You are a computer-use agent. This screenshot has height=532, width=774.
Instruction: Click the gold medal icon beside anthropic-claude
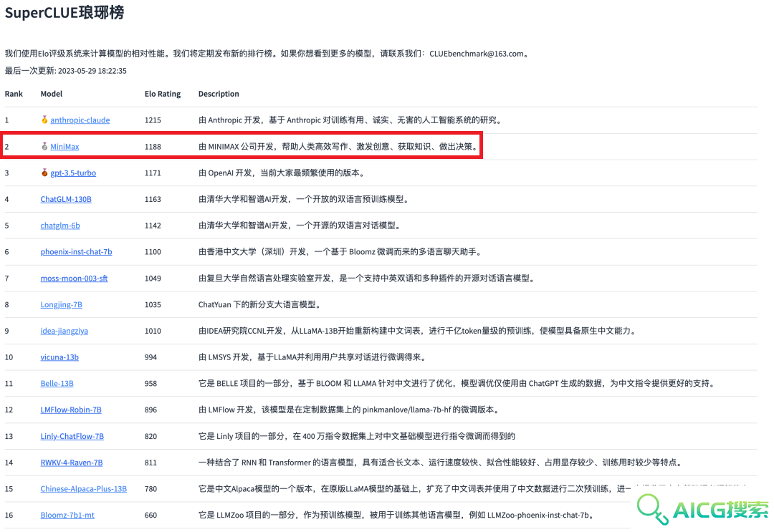pyautogui.click(x=44, y=120)
